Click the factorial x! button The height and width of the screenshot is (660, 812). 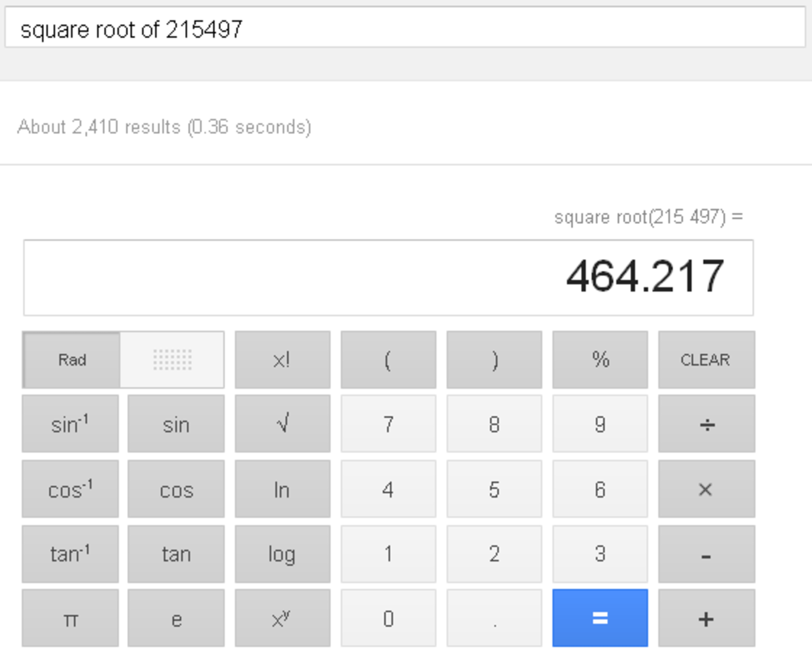282,360
